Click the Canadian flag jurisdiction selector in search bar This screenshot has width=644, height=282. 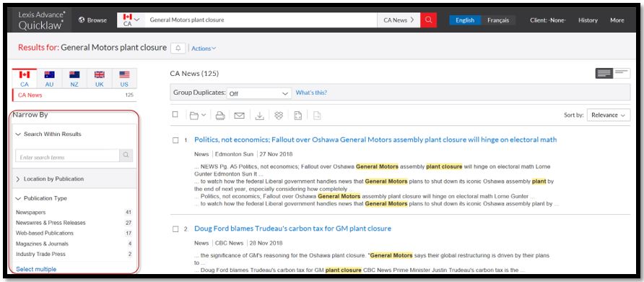[131, 20]
